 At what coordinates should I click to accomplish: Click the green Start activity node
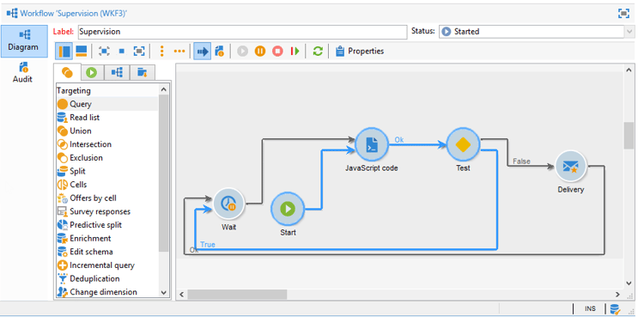(288, 209)
